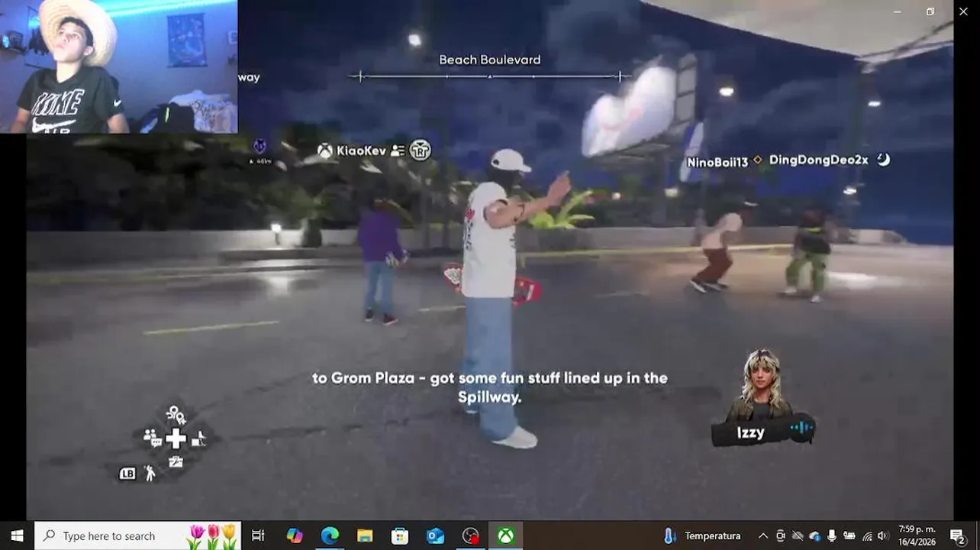This screenshot has width=980, height=550.
Task: Restore down the game window
Action: pos(930,11)
